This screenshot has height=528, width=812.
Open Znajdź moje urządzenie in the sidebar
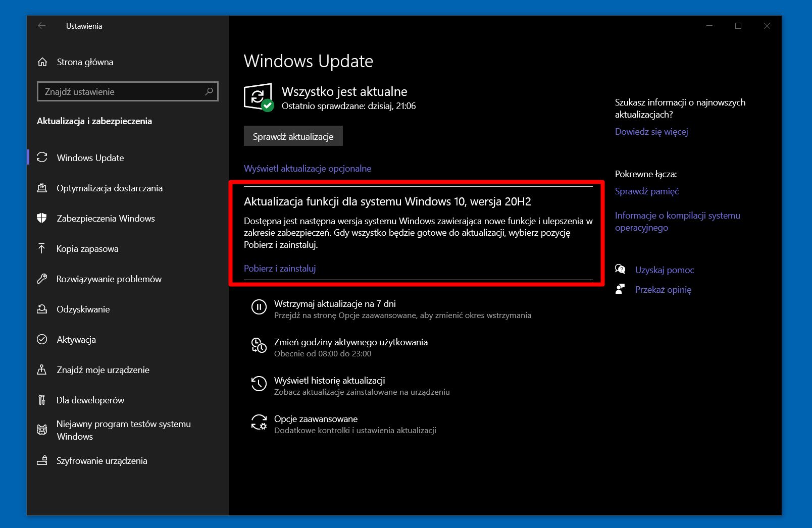[x=103, y=369]
